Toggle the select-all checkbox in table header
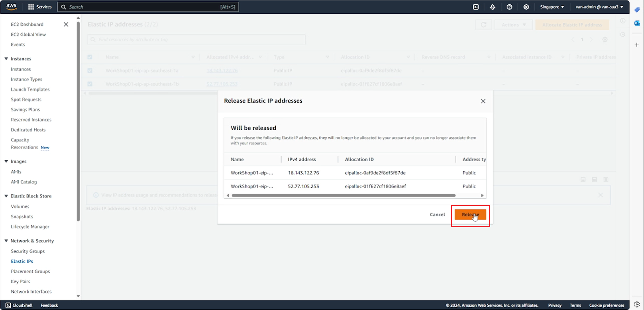The width and height of the screenshot is (644, 310). click(90, 57)
